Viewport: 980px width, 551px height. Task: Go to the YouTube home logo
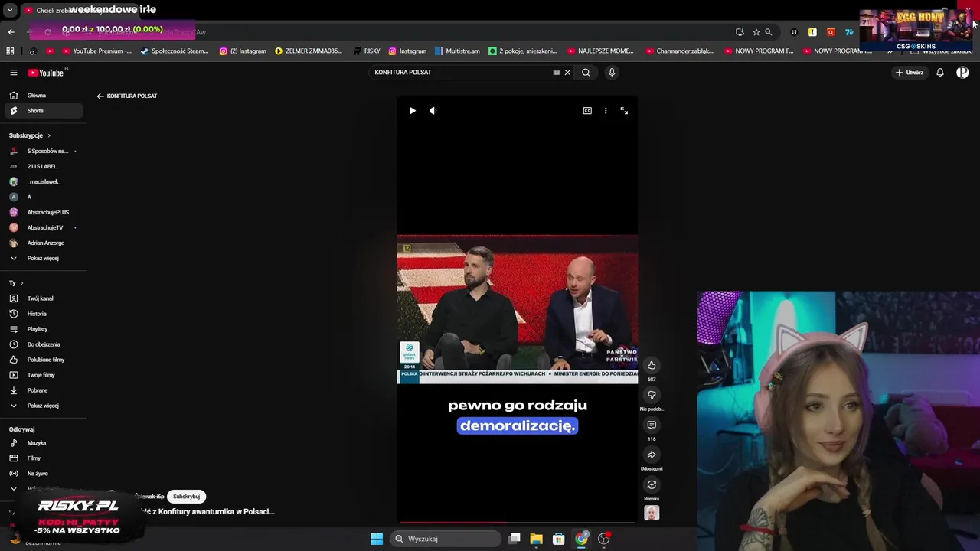click(x=46, y=73)
